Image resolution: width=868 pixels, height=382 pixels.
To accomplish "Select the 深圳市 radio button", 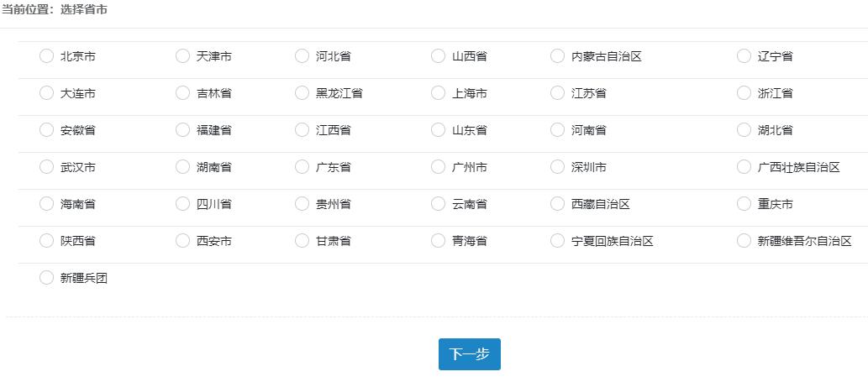I will point(557,167).
